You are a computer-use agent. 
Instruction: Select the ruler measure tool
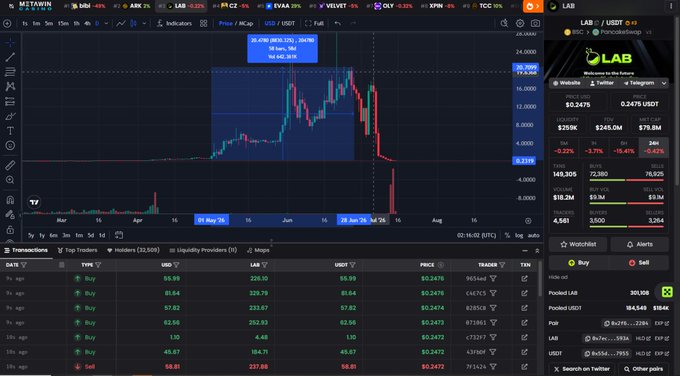10,165
